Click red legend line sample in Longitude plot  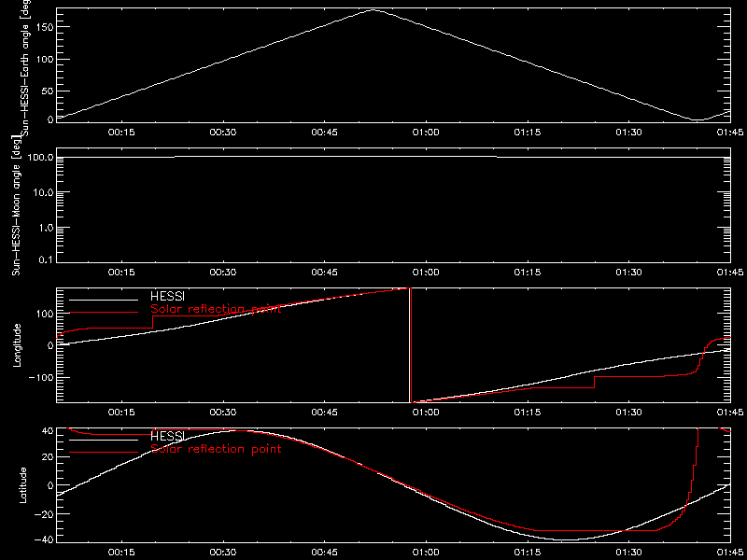104,313
